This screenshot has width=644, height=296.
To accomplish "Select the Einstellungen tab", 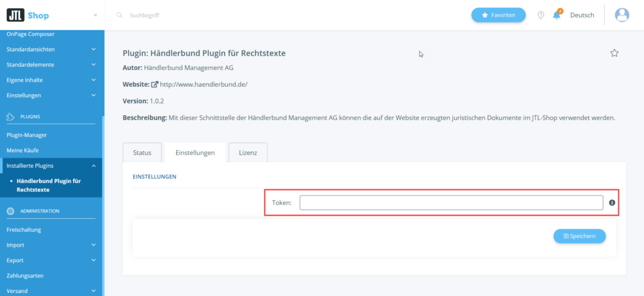I will coord(195,153).
